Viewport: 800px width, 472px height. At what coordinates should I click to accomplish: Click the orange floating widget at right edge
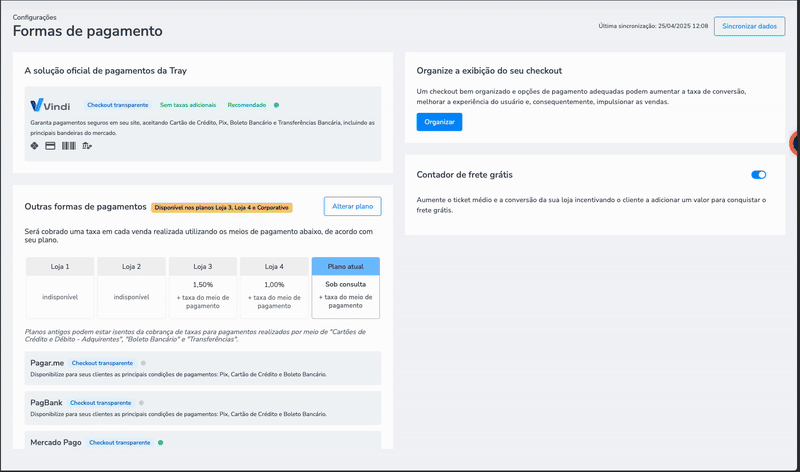coord(794,143)
